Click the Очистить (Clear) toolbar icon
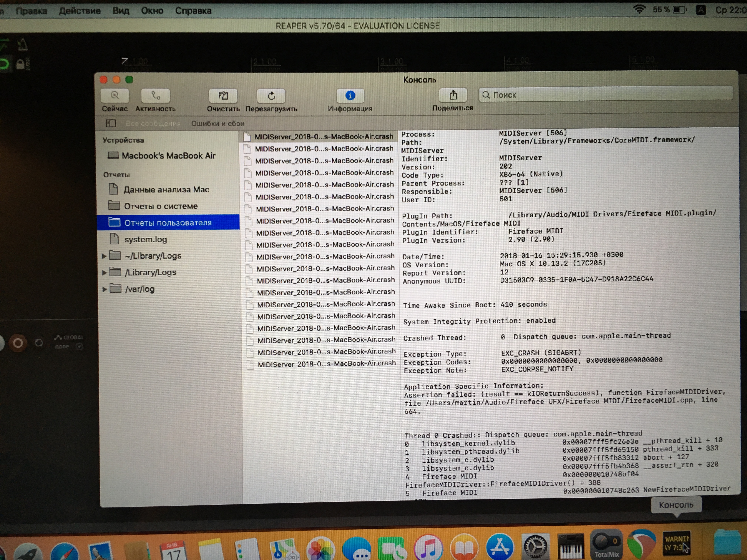 pyautogui.click(x=223, y=96)
